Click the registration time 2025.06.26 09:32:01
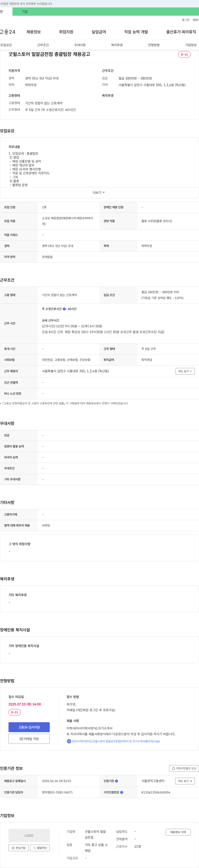This screenshot has height=868, width=199. pos(57,781)
